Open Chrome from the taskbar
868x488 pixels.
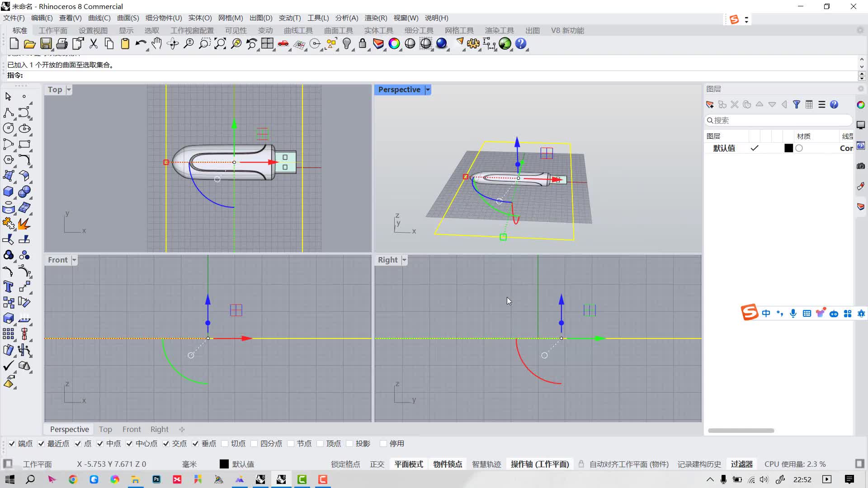tap(73, 479)
